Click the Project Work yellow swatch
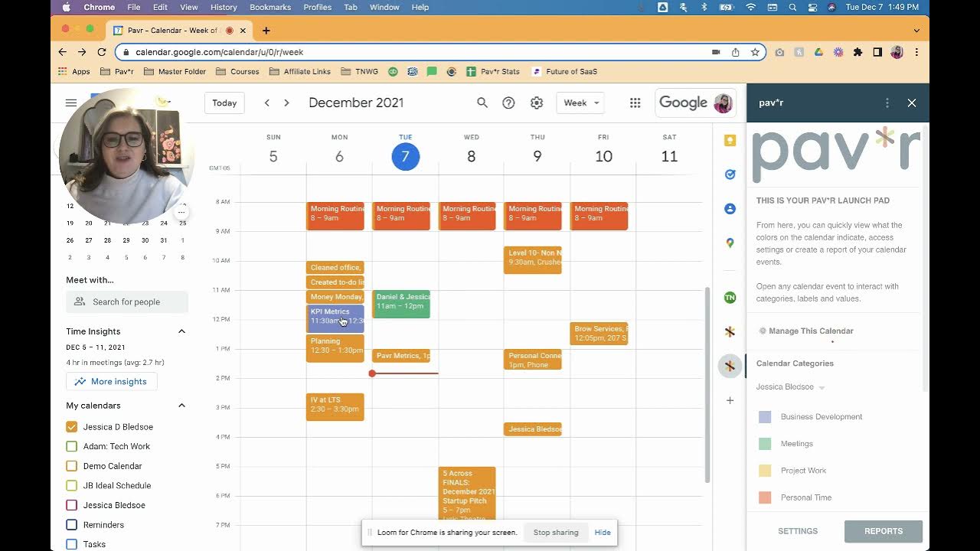Screen dimensions: 980x551 [765, 471]
